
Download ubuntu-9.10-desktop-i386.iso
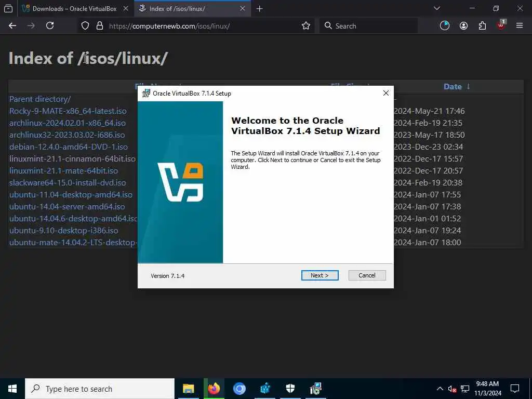64,230
